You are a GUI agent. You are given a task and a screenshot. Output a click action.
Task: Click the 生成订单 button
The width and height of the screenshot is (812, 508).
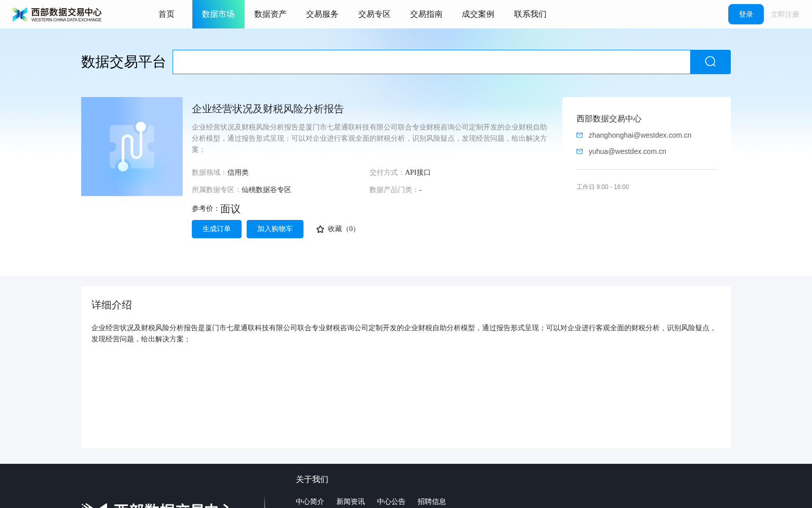[217, 229]
